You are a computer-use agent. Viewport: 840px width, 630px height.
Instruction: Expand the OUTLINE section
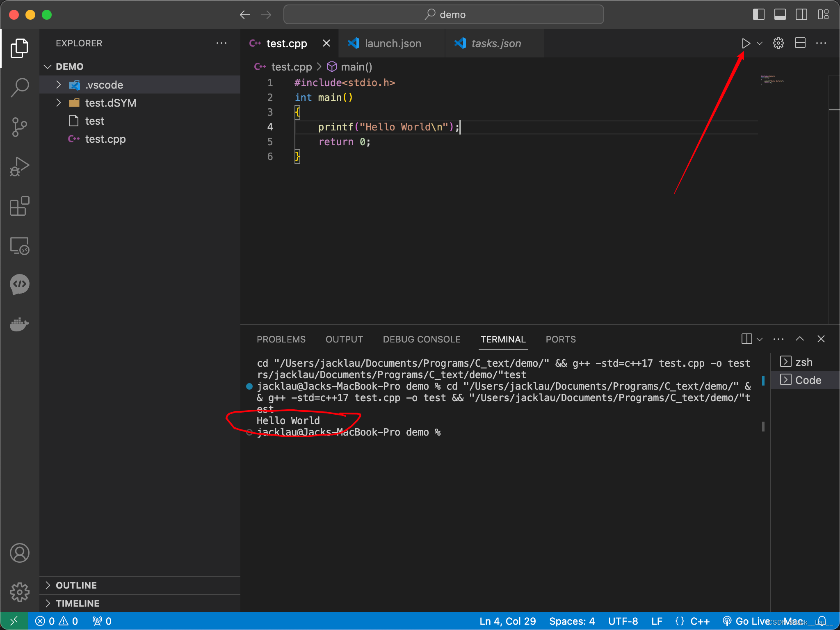coord(76,585)
